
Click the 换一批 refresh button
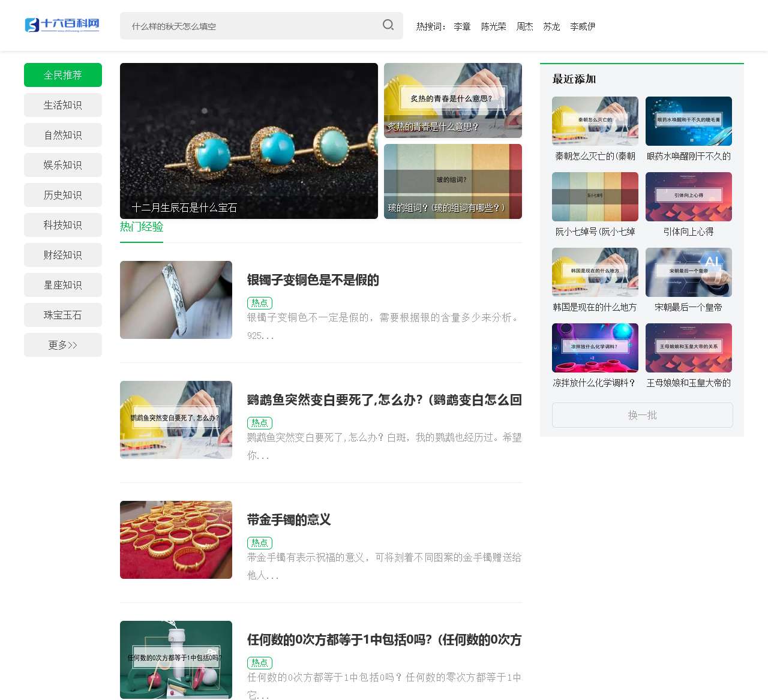point(641,414)
